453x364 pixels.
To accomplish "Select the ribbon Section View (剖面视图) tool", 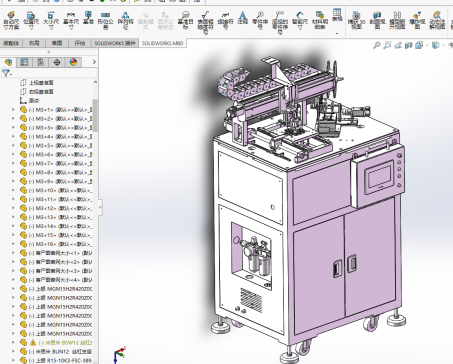I will click(x=377, y=20).
